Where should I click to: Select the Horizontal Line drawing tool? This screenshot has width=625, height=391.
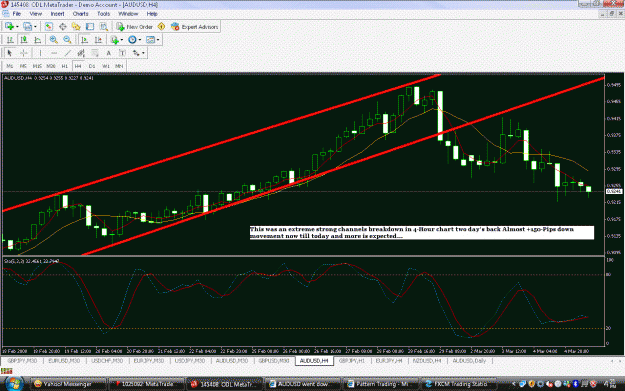pos(54,53)
